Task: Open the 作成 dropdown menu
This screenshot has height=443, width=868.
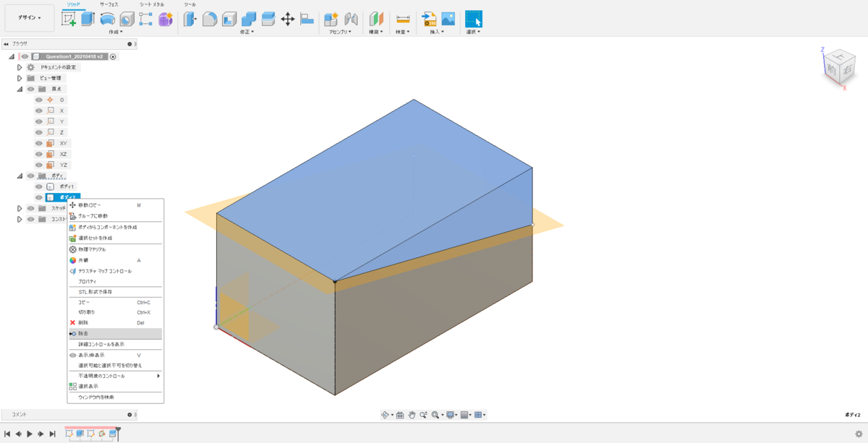Action: (x=116, y=32)
